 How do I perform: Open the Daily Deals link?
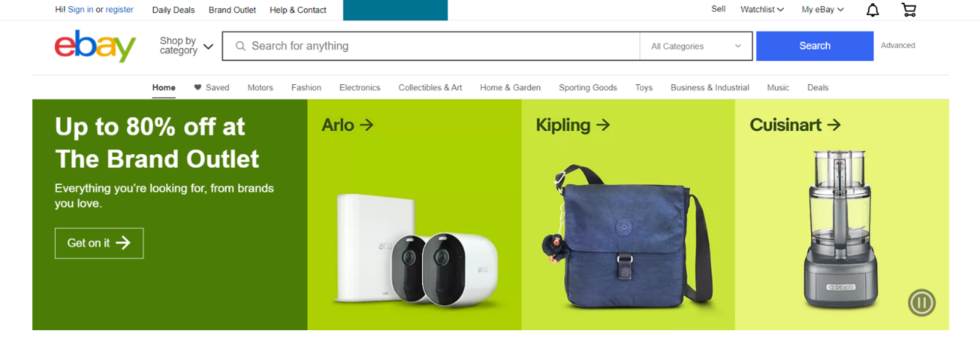(x=173, y=10)
